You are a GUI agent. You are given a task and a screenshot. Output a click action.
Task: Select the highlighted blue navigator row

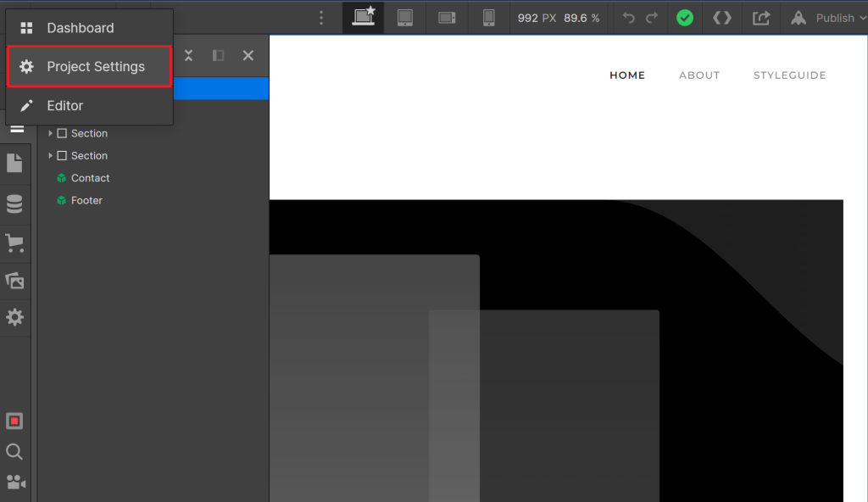tap(221, 89)
